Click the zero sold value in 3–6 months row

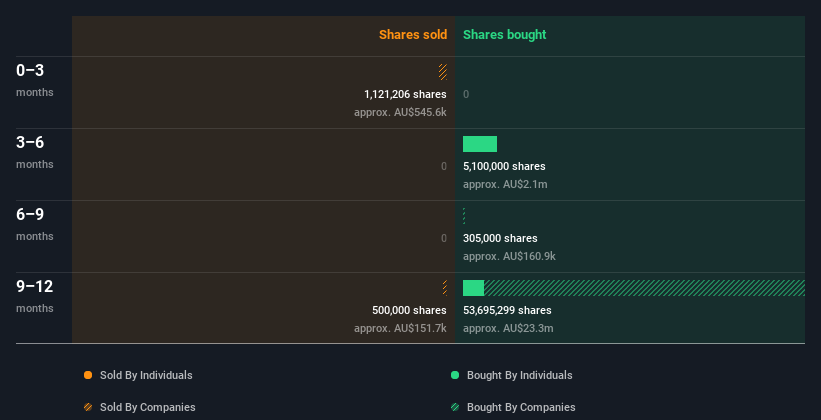click(x=444, y=167)
